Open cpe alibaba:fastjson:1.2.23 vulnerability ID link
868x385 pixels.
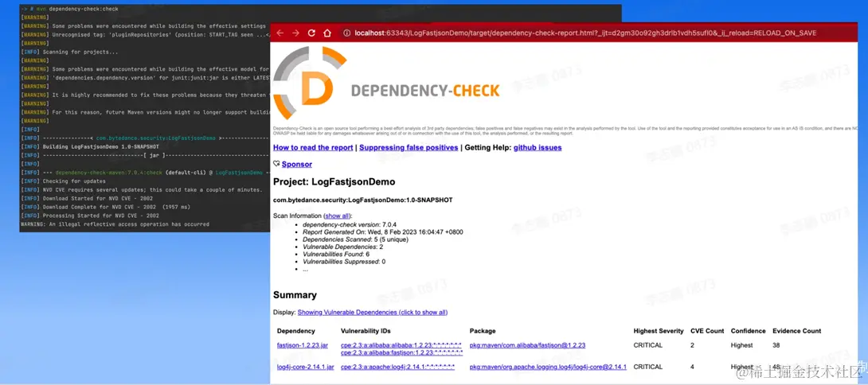click(x=401, y=352)
